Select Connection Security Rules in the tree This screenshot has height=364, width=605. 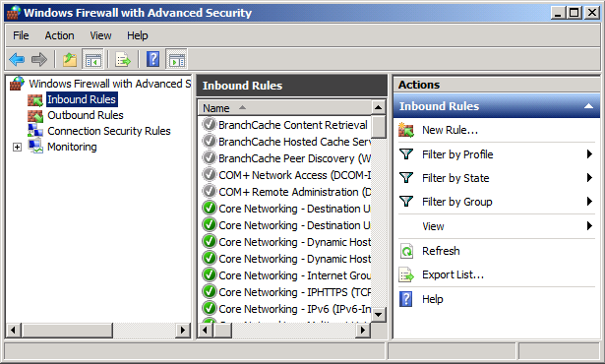tap(109, 131)
